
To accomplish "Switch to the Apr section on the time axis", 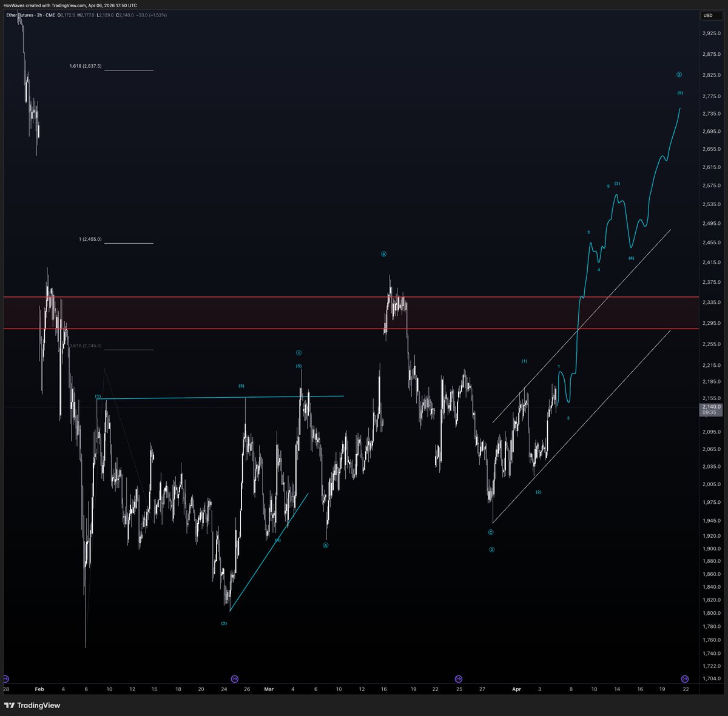I will (x=515, y=689).
